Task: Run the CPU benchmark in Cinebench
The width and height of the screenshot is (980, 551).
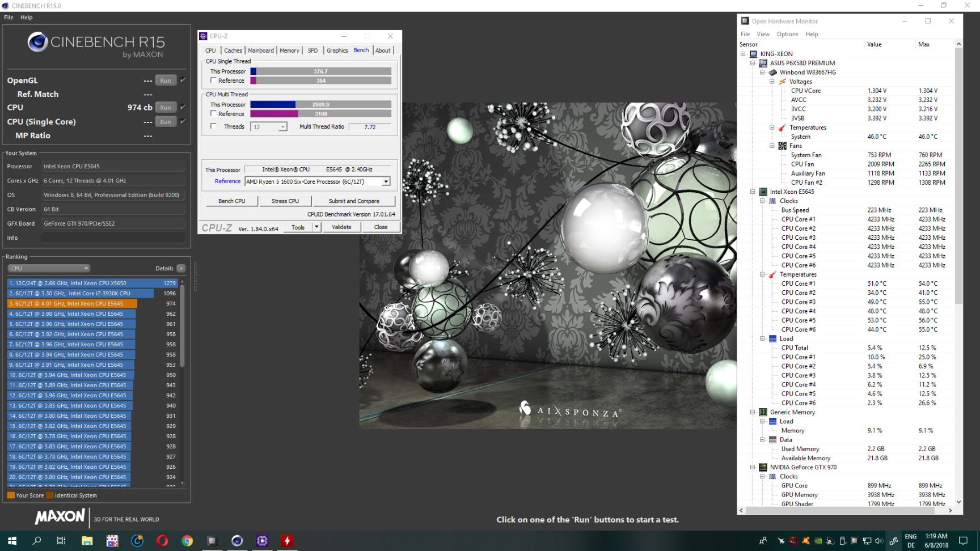Action: coord(166,107)
